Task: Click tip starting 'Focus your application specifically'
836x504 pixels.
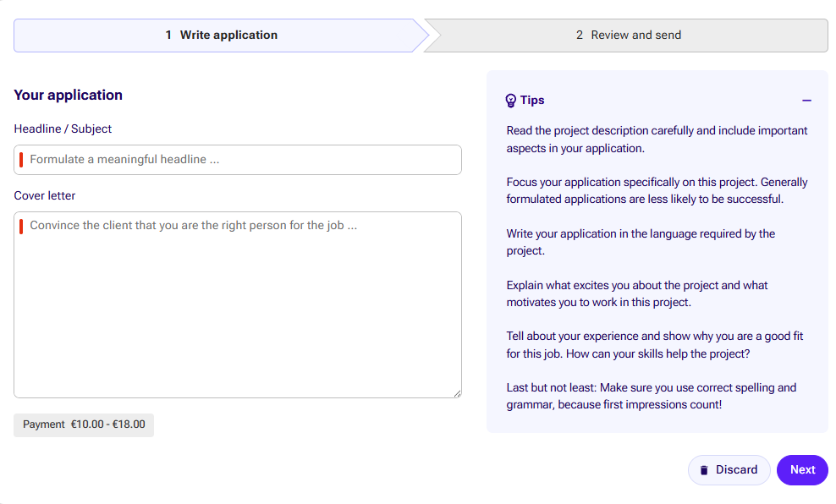Action: (657, 191)
